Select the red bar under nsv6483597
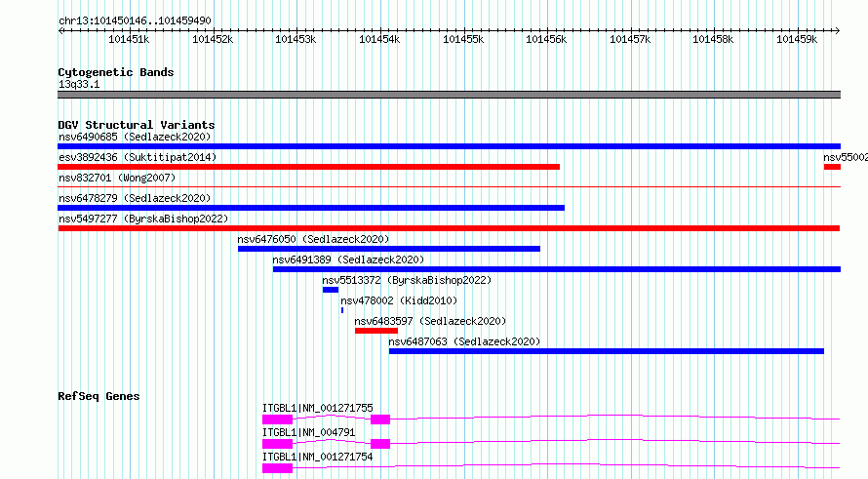This screenshot has height=479, width=868. [376, 331]
